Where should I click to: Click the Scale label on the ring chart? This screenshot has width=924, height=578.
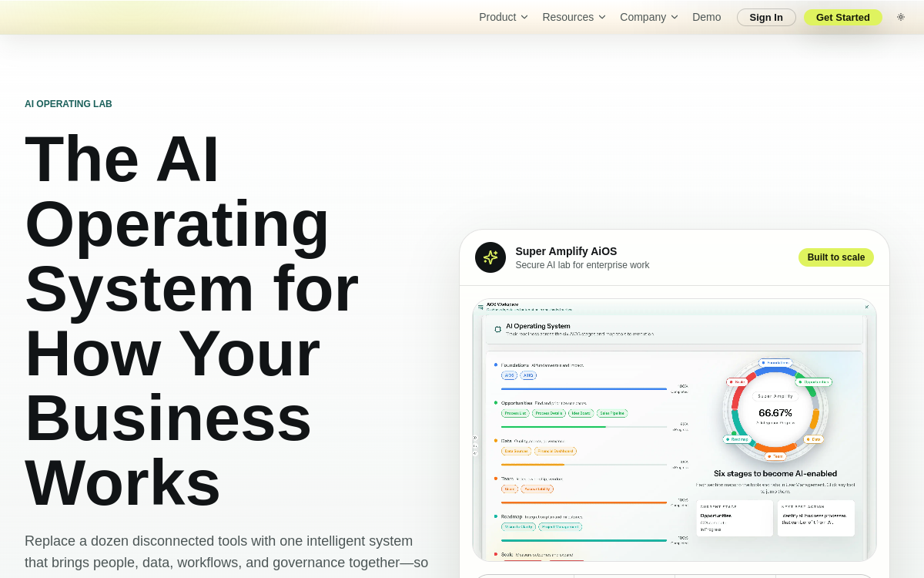(738, 382)
